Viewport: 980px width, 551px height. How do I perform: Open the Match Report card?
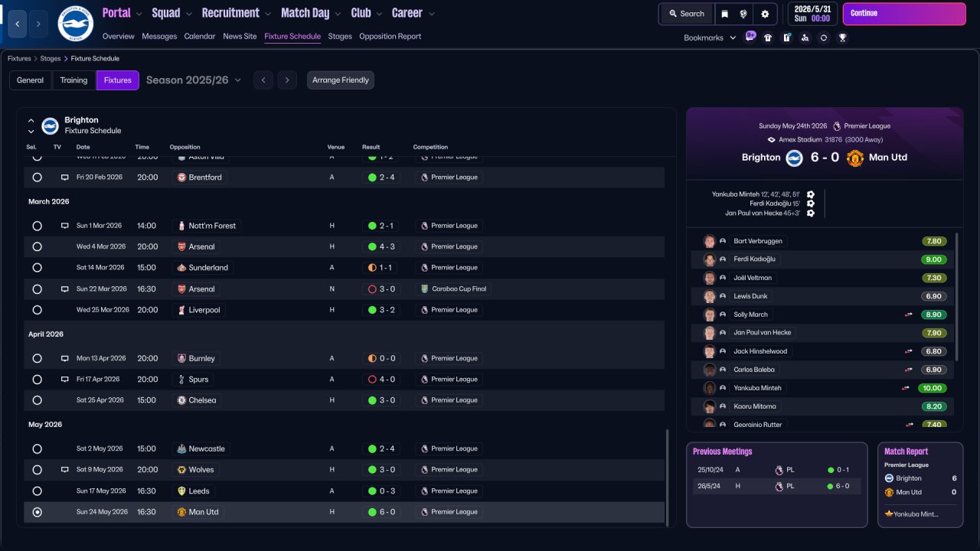point(920,484)
